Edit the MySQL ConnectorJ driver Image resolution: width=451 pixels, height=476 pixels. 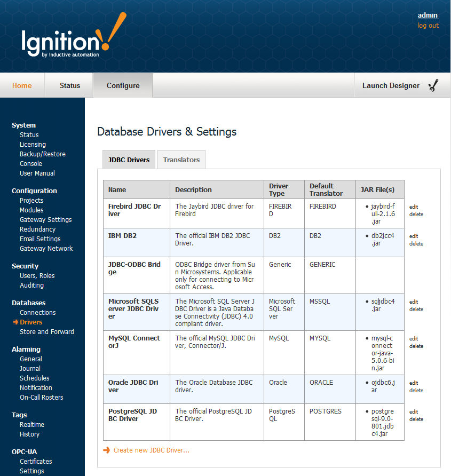pos(413,338)
